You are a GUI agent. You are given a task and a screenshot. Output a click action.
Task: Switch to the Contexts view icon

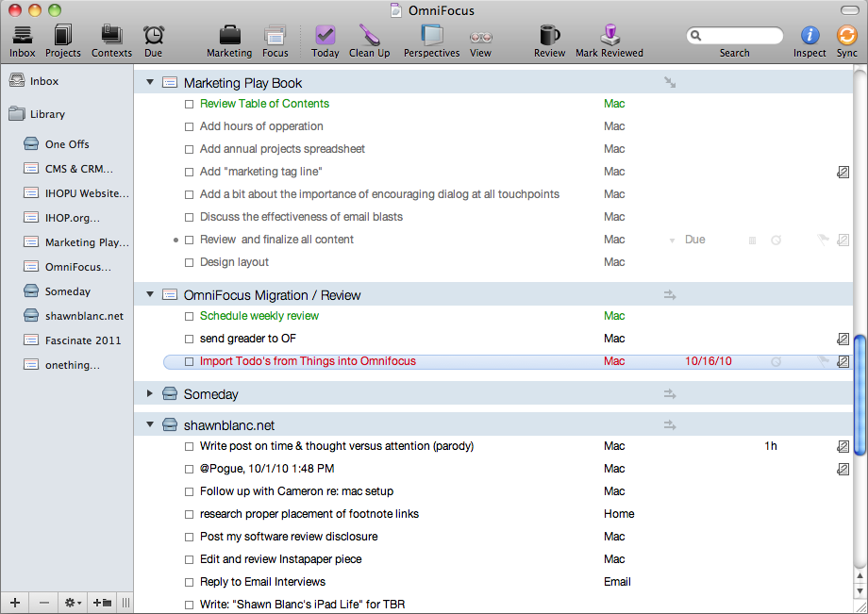111,36
